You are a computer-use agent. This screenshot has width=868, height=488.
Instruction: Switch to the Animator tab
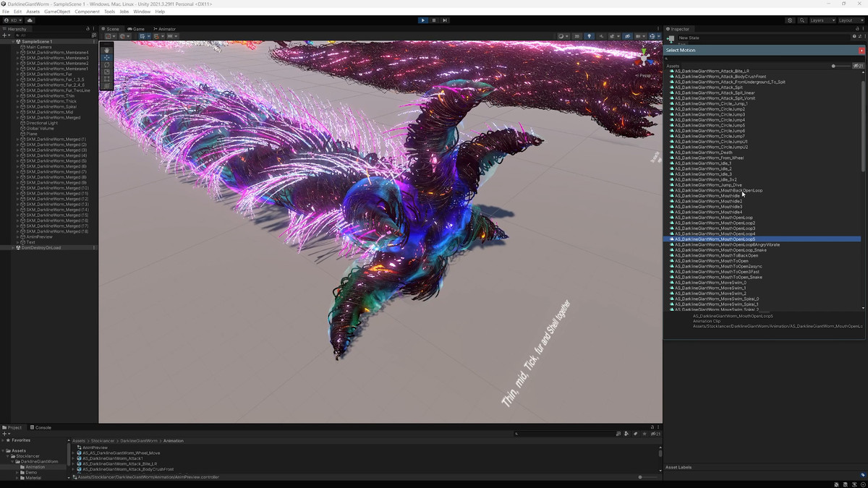[x=165, y=29]
